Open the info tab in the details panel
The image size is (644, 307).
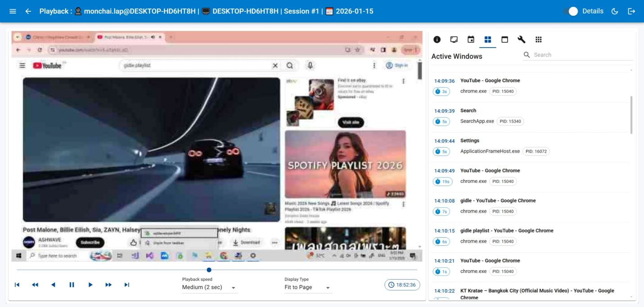pos(436,40)
